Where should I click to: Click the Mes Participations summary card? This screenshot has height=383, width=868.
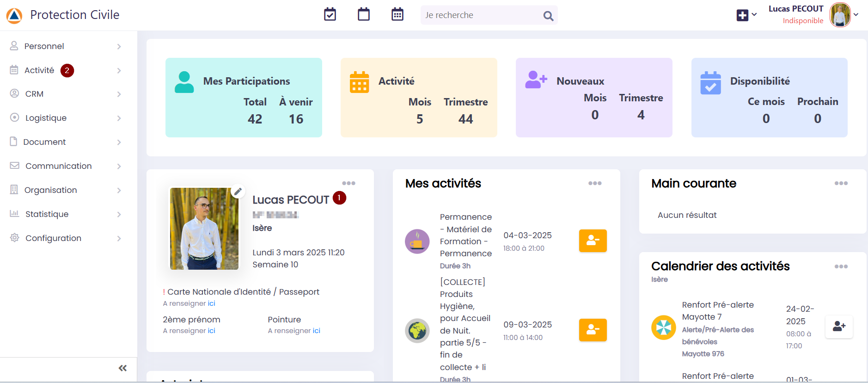(244, 98)
